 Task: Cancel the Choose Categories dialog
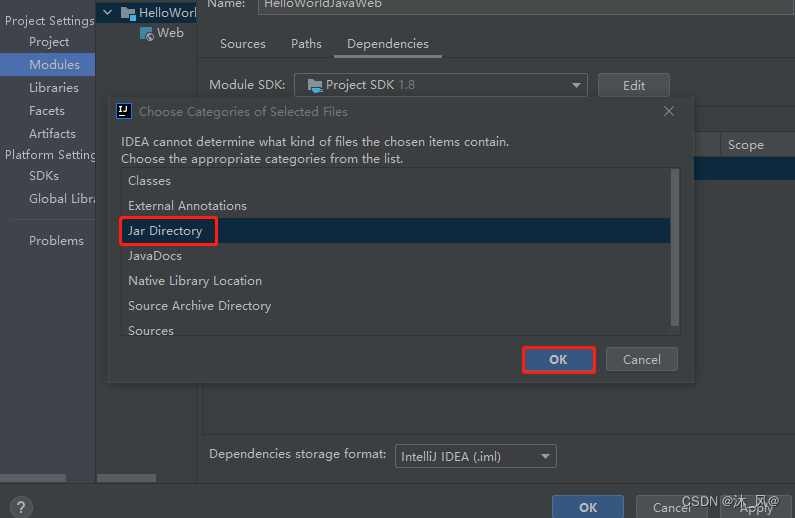point(641,359)
